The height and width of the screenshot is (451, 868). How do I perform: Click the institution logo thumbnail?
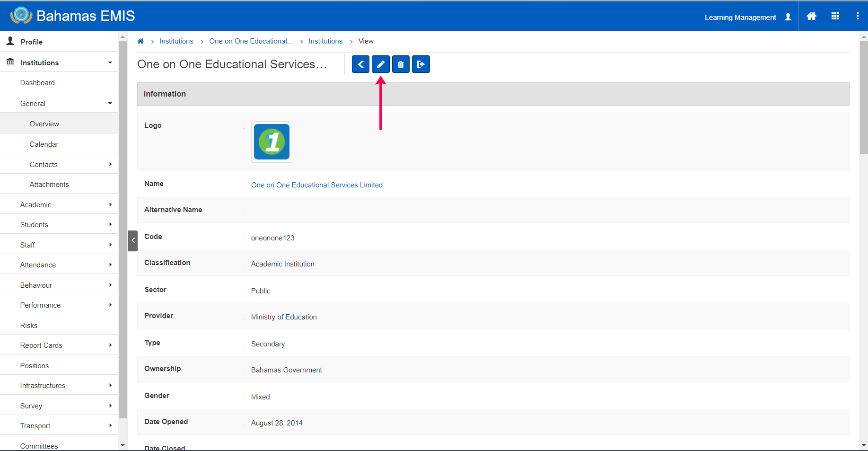click(x=272, y=141)
